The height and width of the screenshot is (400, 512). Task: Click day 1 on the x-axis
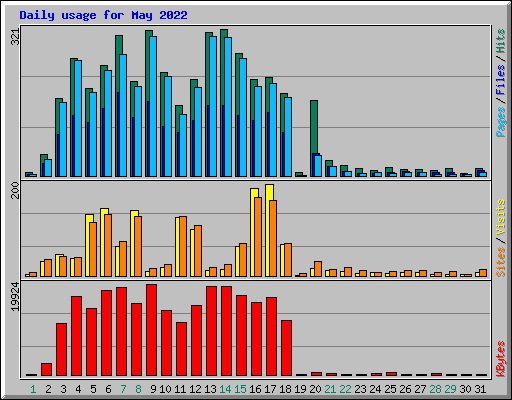[x=33, y=389]
